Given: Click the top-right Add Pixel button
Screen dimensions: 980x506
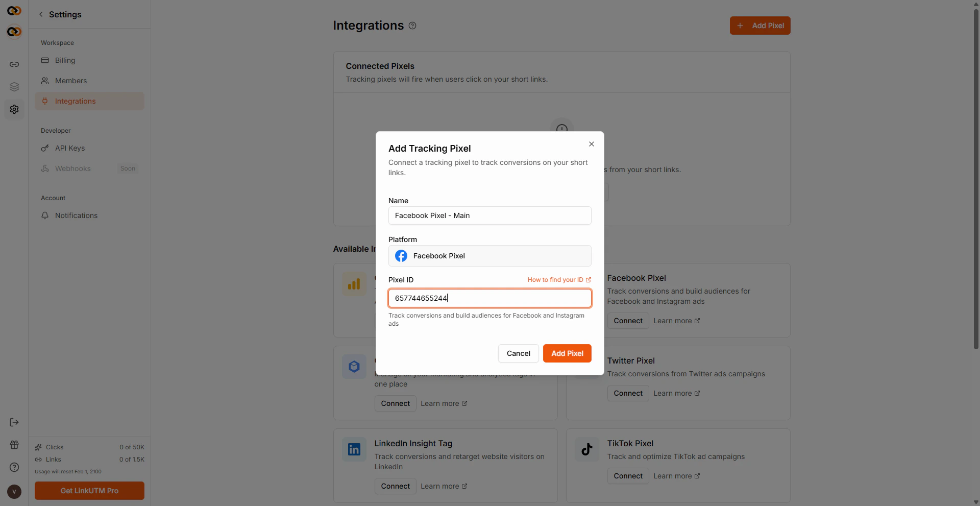Looking at the screenshot, I should 760,26.
